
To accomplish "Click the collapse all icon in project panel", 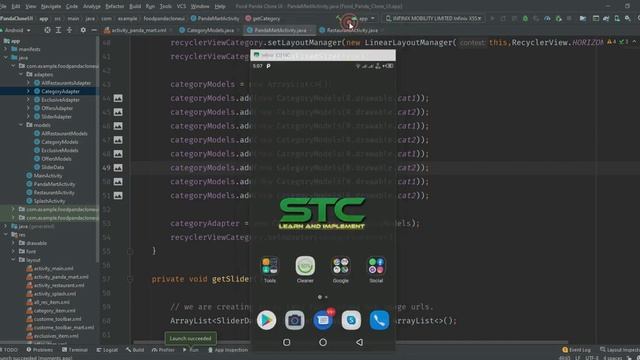I will coord(69,30).
